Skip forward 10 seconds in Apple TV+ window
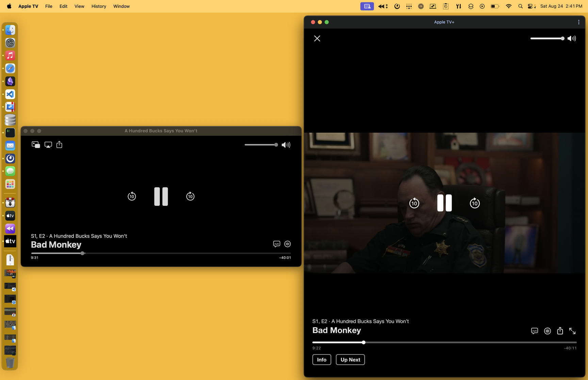588x380 pixels. tap(475, 203)
